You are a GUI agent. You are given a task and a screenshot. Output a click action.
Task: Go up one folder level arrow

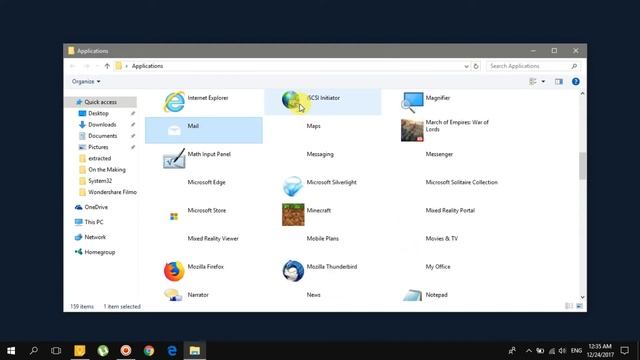click(107, 66)
